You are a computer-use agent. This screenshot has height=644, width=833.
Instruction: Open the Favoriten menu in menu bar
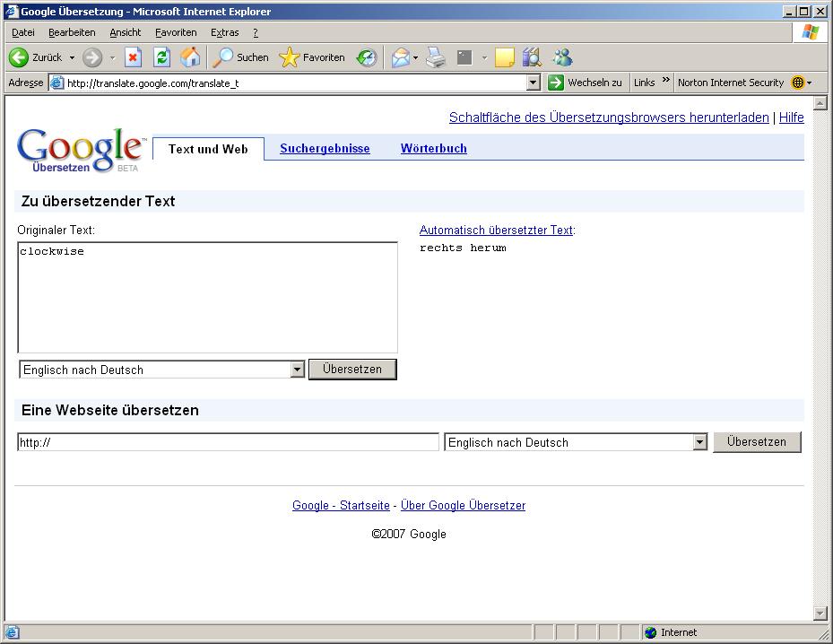click(x=176, y=32)
